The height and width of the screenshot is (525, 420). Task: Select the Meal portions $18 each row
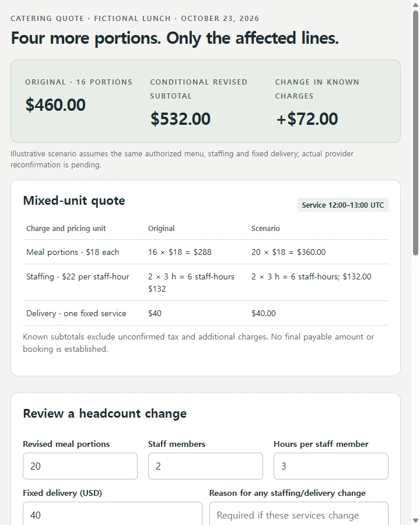[206, 252]
